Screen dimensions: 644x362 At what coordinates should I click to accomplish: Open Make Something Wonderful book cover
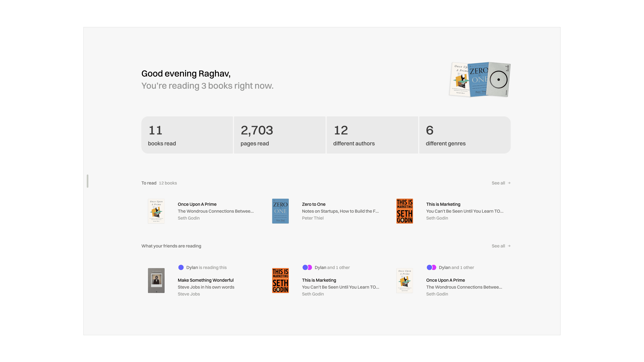click(156, 280)
